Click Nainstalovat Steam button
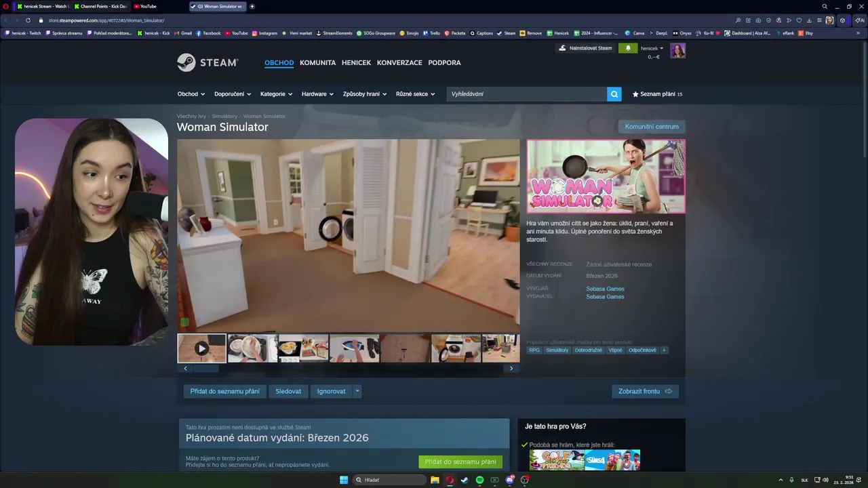The image size is (868, 488). pyautogui.click(x=585, y=48)
